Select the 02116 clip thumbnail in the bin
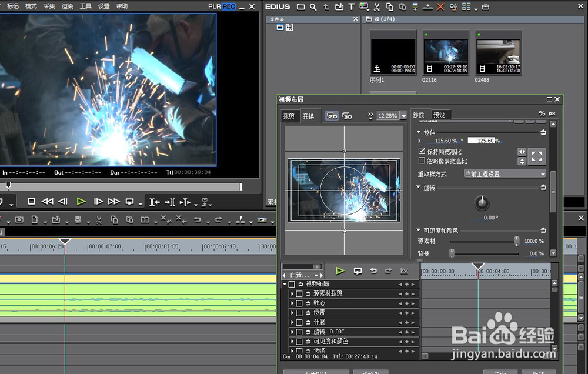 tap(446, 53)
